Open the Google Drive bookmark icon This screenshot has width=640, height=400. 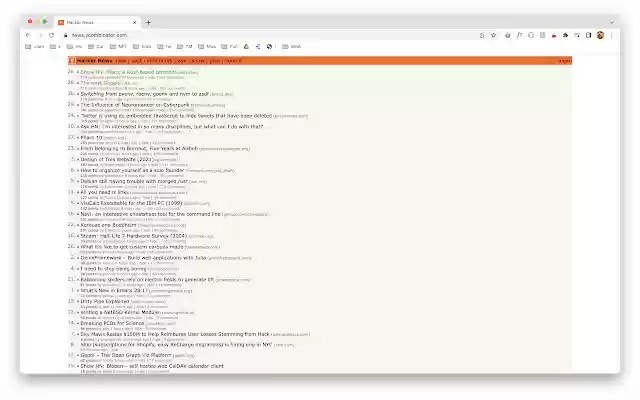click(x=246, y=47)
